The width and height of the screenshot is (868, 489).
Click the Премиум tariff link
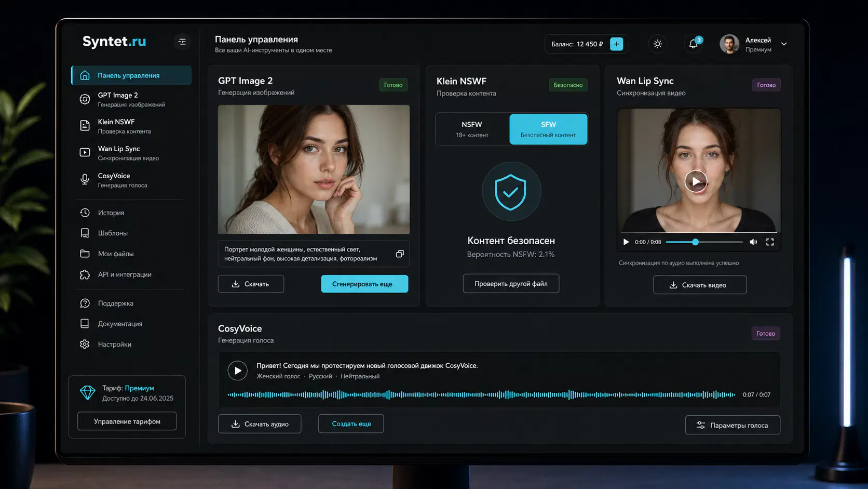139,388
